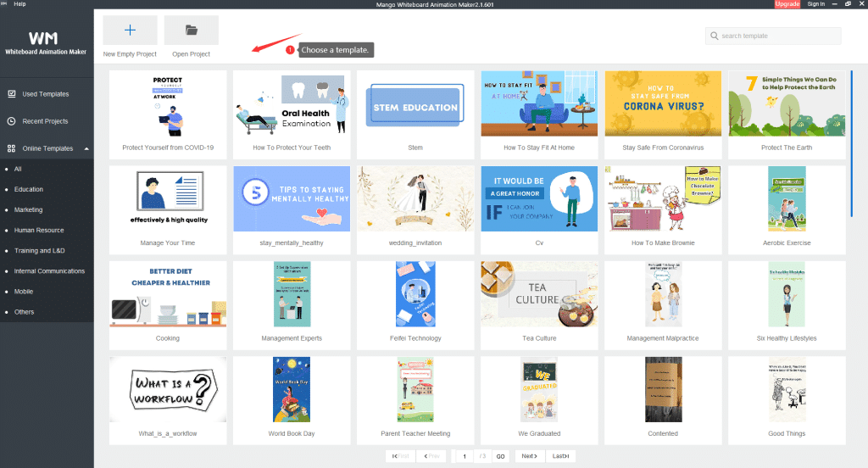868x468 pixels.
Task: Click the Used Templates sidebar icon
Action: 11,94
